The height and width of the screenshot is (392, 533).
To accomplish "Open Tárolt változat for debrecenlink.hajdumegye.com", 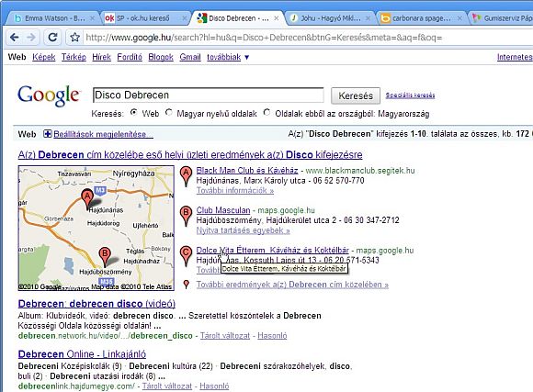I will point(167,386).
